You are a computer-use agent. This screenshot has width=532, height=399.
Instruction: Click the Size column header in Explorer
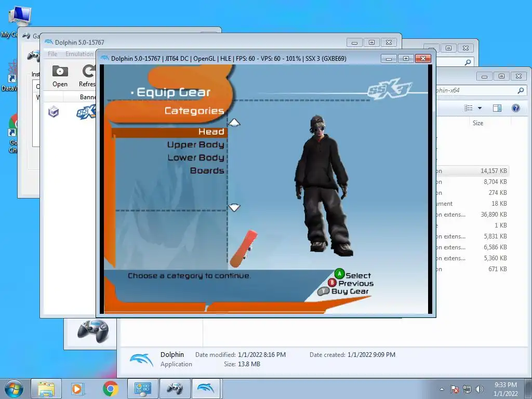478,123
